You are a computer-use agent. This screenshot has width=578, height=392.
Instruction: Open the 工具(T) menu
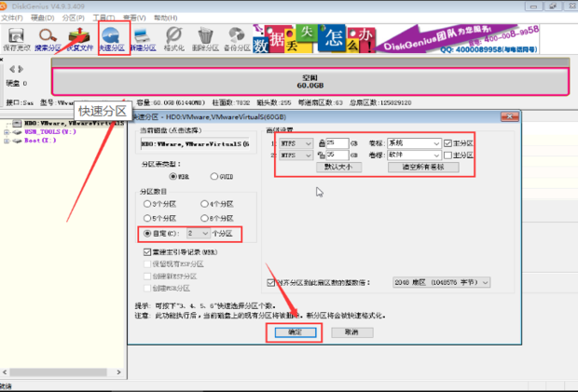tap(104, 18)
